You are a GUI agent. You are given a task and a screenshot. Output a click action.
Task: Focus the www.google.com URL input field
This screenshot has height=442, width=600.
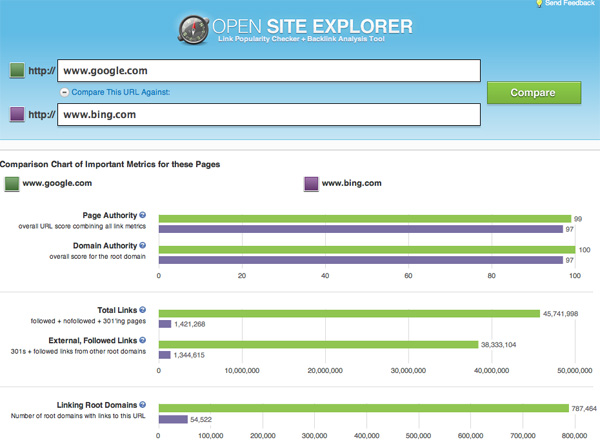pyautogui.click(x=269, y=70)
